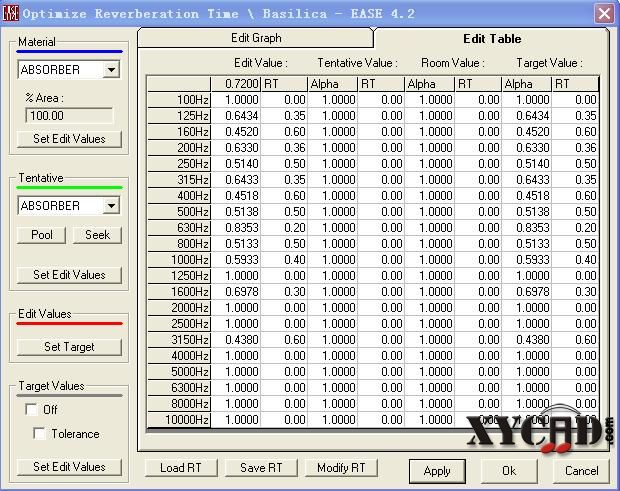Image resolution: width=620 pixels, height=491 pixels.
Task: Click Edit Value alpha 0.8353 at 630Hz
Action: pyautogui.click(x=236, y=228)
